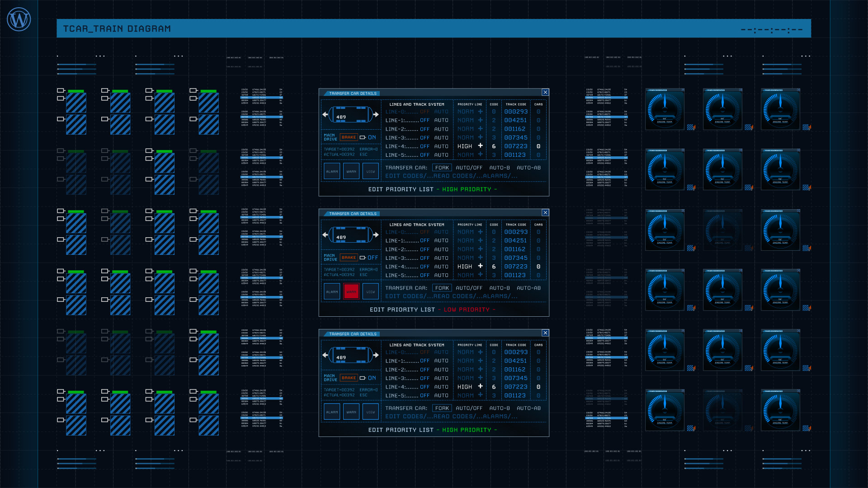The image size is (868, 488).
Task: Select AUTO/OFF mode in the middle panel
Action: (469, 288)
